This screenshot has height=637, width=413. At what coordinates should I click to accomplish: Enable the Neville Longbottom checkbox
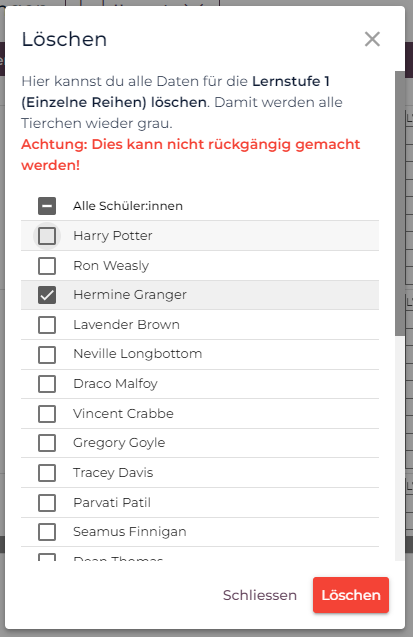point(47,354)
